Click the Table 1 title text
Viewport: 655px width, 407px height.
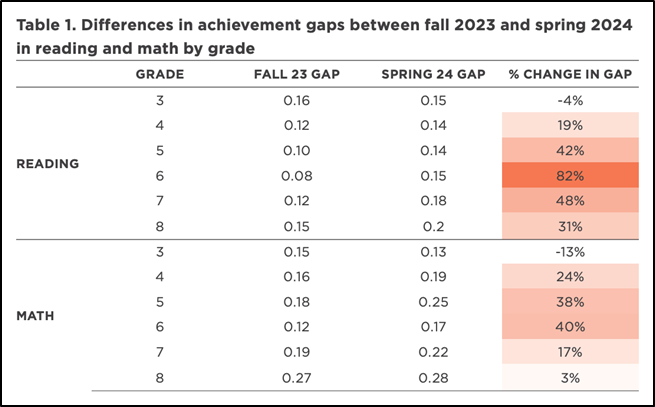pyautogui.click(x=323, y=38)
